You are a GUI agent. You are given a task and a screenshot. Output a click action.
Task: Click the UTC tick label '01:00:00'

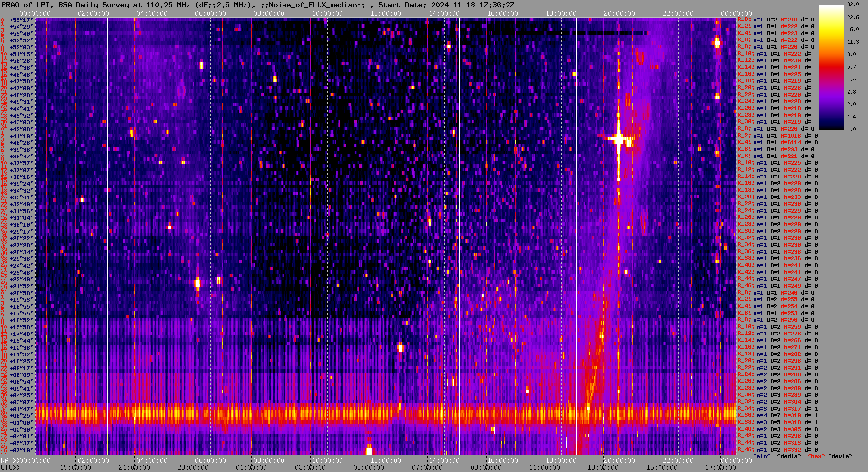coord(251,467)
